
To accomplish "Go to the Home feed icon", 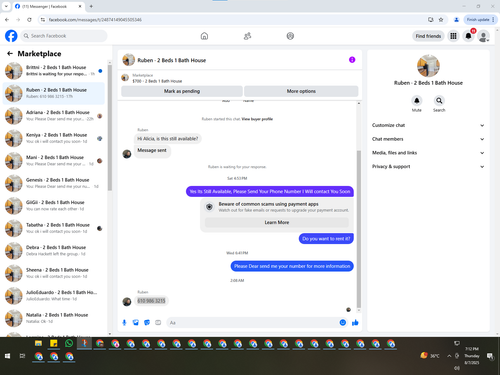I will pos(204,36).
